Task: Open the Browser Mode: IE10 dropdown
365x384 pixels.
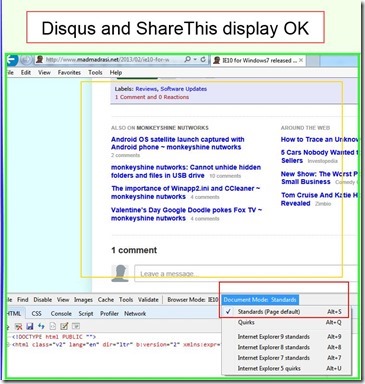Action: (x=193, y=300)
